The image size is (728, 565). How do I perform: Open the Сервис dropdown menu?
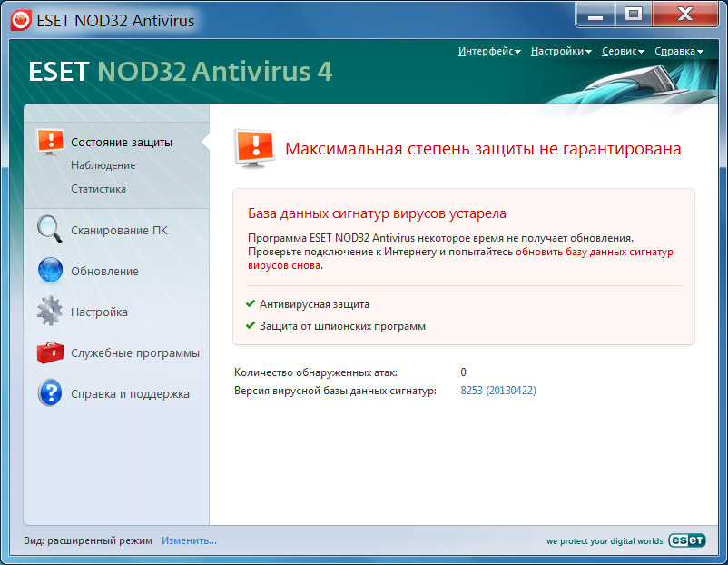623,51
